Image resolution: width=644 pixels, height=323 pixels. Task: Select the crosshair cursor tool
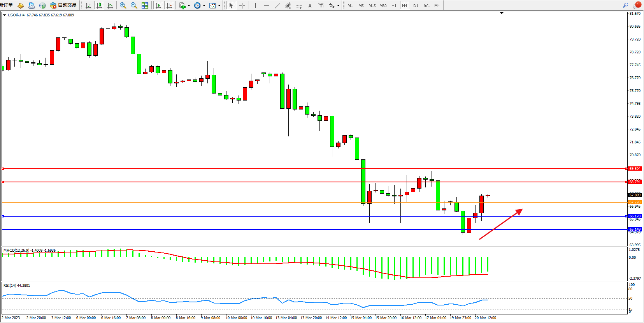[x=242, y=5]
